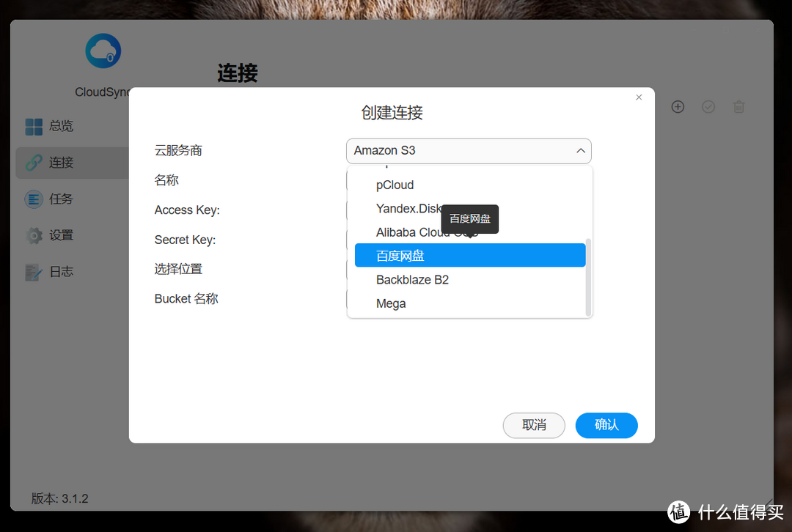This screenshot has width=792, height=532.
Task: Collapse the cloud provider dropdown chevron
Action: [x=581, y=151]
